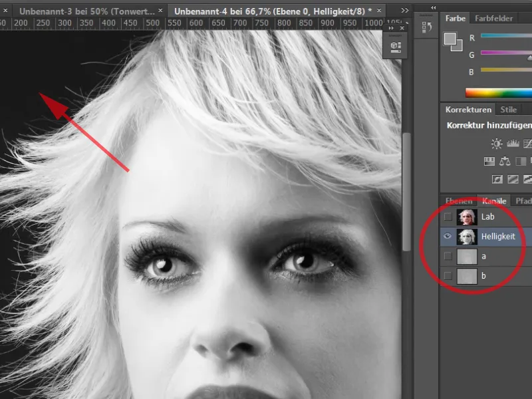Close the floating 3D icon dock
The height and width of the screenshot is (399, 532).
pos(402,28)
